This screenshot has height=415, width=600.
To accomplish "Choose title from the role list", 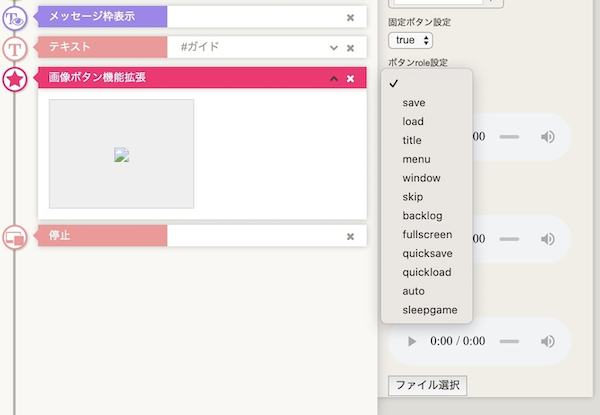I will (427, 140).
